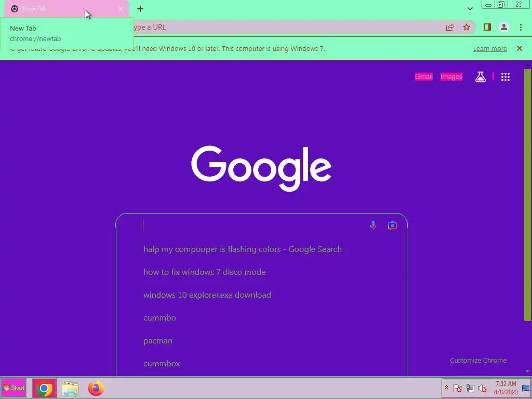Screen dimensions: 532x399
Task: Open the Google apps grid
Action: pos(506,77)
